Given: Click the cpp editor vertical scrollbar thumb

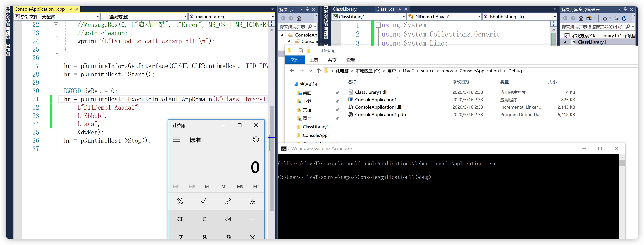Looking at the screenshot, I should click(272, 159).
